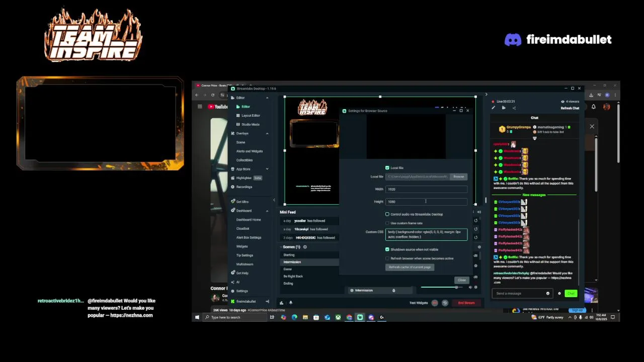Click the Browse button for local file
This screenshot has height=362, width=644.
[x=459, y=176]
